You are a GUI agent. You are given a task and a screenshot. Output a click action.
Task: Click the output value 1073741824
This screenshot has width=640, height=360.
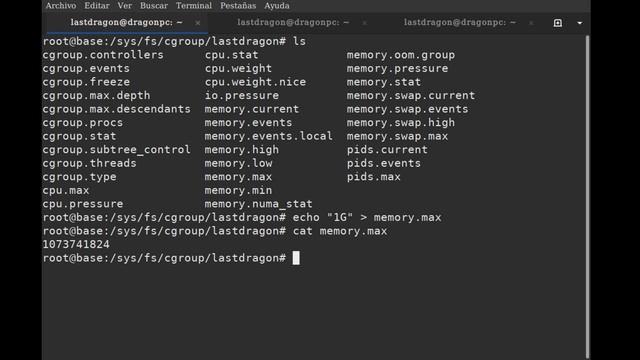(76, 244)
